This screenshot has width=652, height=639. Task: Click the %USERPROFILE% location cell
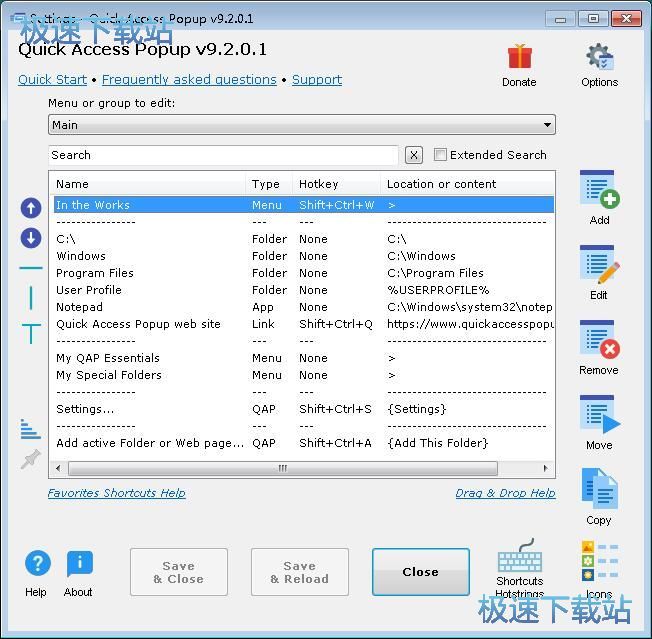point(438,290)
